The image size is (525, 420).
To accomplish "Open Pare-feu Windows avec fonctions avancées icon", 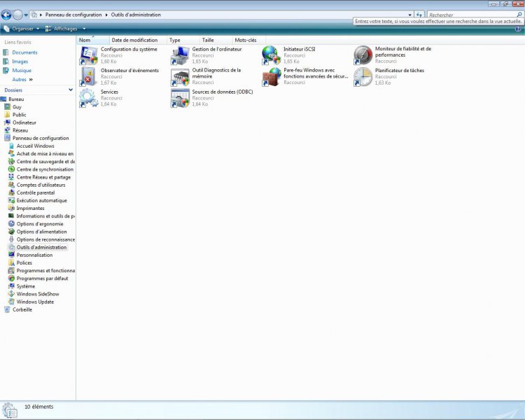I will click(x=271, y=77).
